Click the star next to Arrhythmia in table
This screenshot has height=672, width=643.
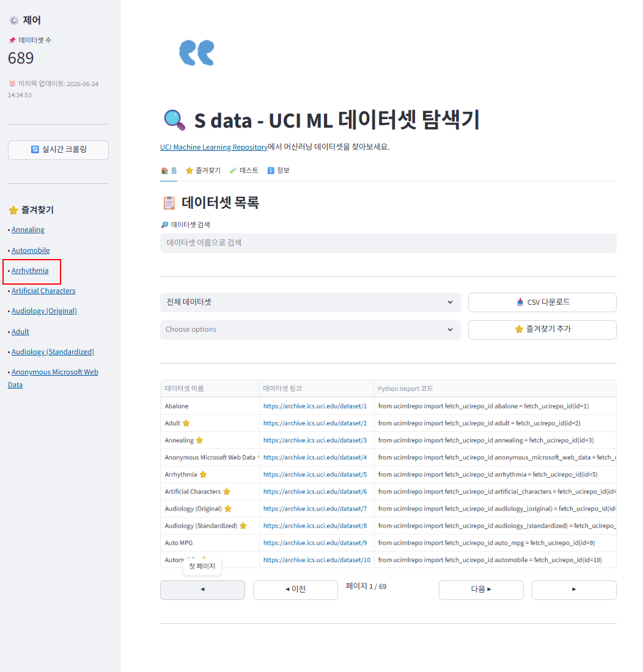pos(203,475)
